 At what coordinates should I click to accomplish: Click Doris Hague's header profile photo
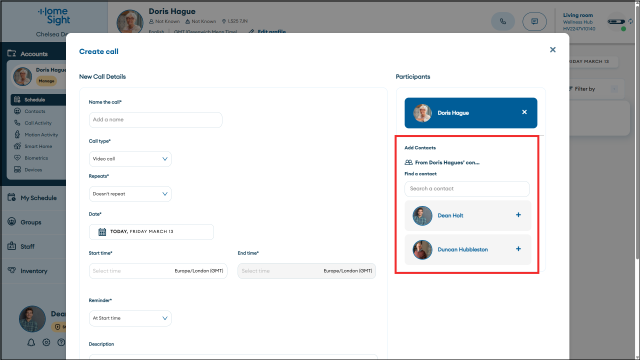pyautogui.click(x=130, y=21)
